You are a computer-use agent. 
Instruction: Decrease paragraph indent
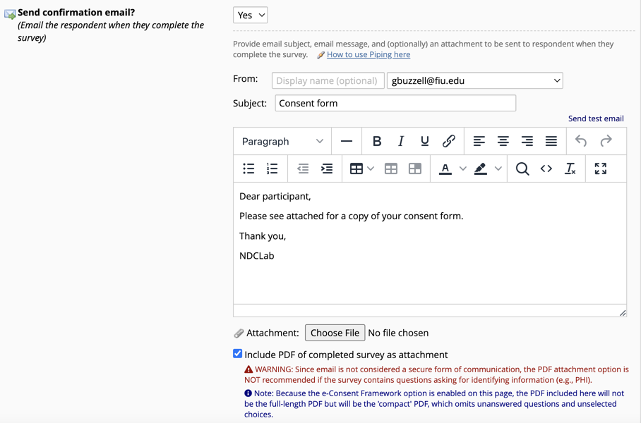[x=303, y=169]
